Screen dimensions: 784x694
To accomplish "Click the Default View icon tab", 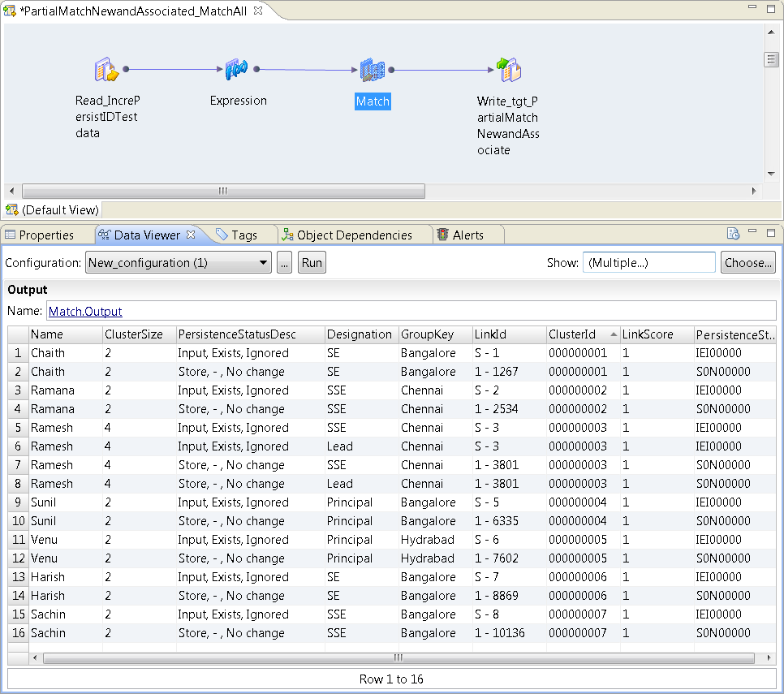I will pyautogui.click(x=53, y=210).
